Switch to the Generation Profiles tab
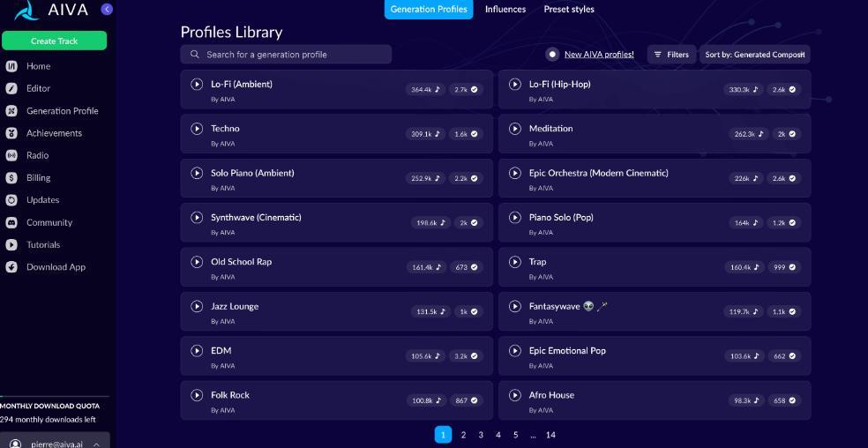The height and width of the screenshot is (448, 868). (429, 10)
